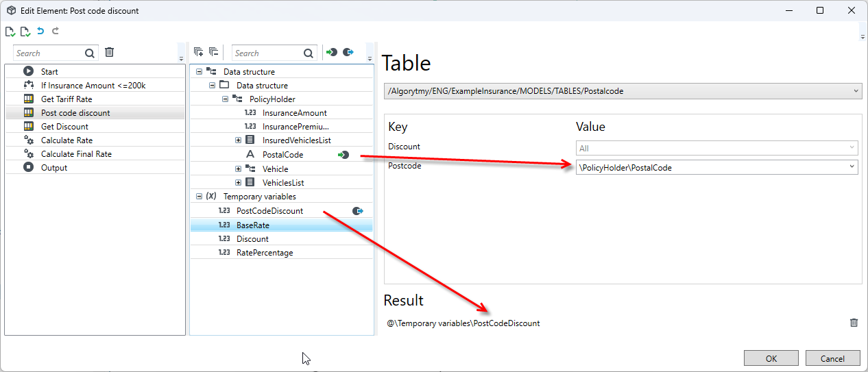868x372 pixels.
Task: Click the gears icon of Calculate Final Rate
Action: click(28, 153)
